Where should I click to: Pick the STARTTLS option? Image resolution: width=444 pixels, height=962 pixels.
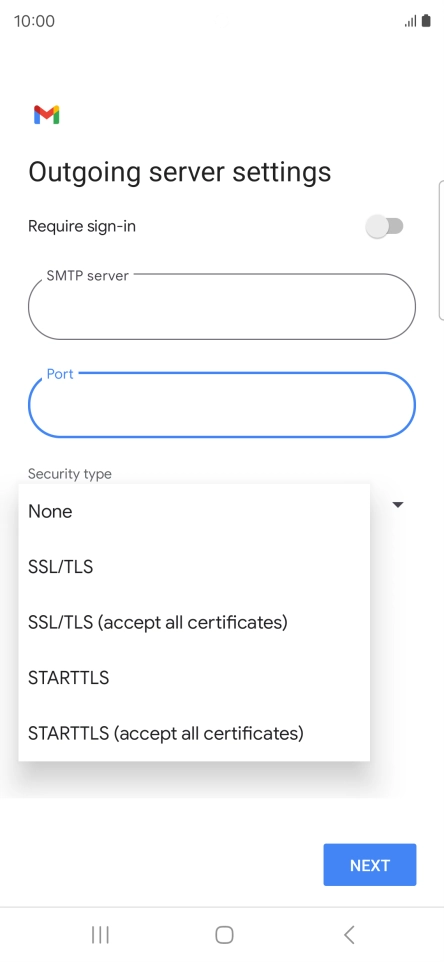[194, 678]
